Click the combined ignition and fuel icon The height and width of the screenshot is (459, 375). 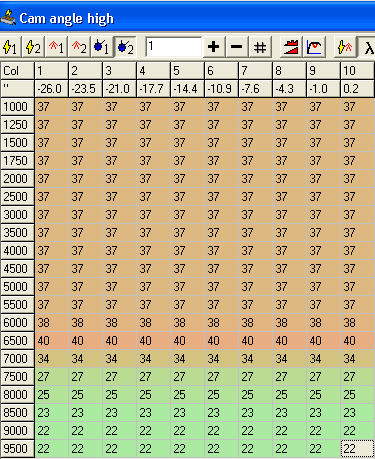(x=345, y=47)
